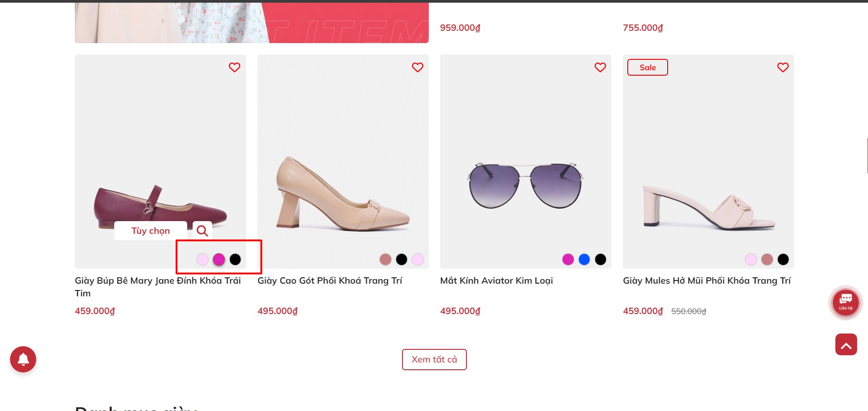
Task: Click the Xem tất cả button
Action: click(x=434, y=359)
